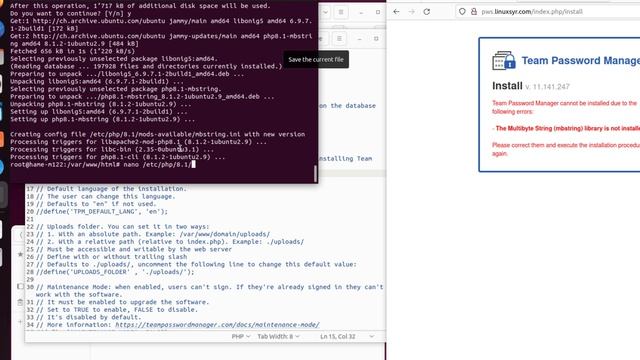
Task: Click the browser forward arrow
Action: point(411,12)
